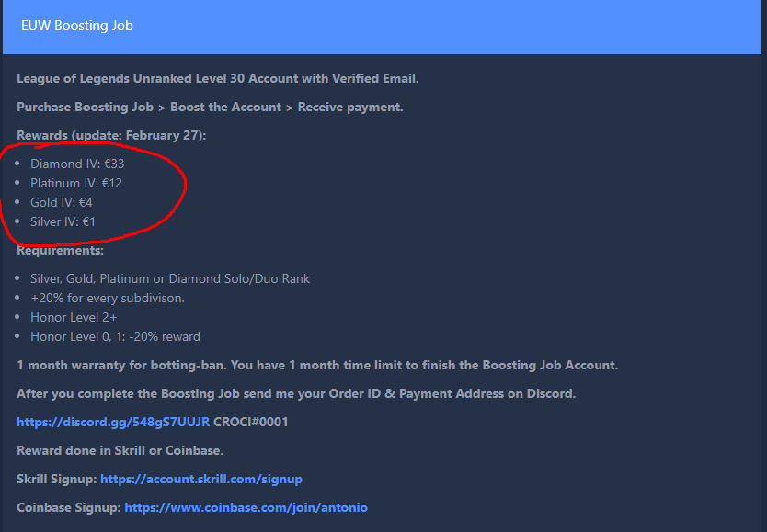767x532 pixels.
Task: Select the Diamond IV: €33 reward line
Action: (x=77, y=164)
